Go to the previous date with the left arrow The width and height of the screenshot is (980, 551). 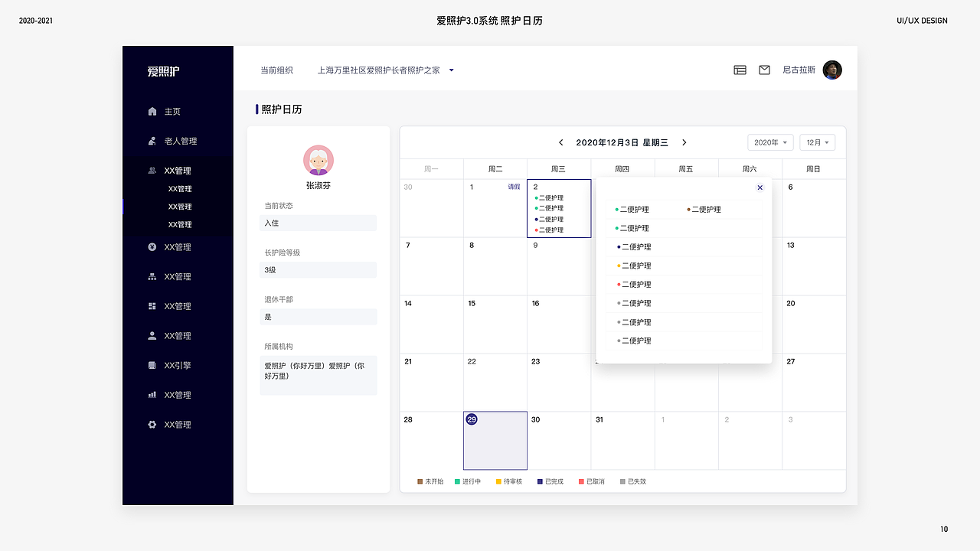pyautogui.click(x=560, y=142)
